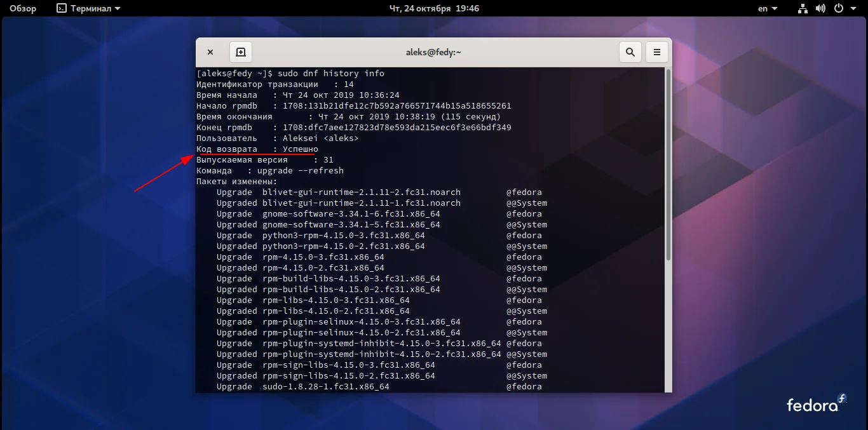This screenshot has width=868, height=430.
Task: Select gnome-software-3.34.1-5 row
Action: tap(382, 224)
